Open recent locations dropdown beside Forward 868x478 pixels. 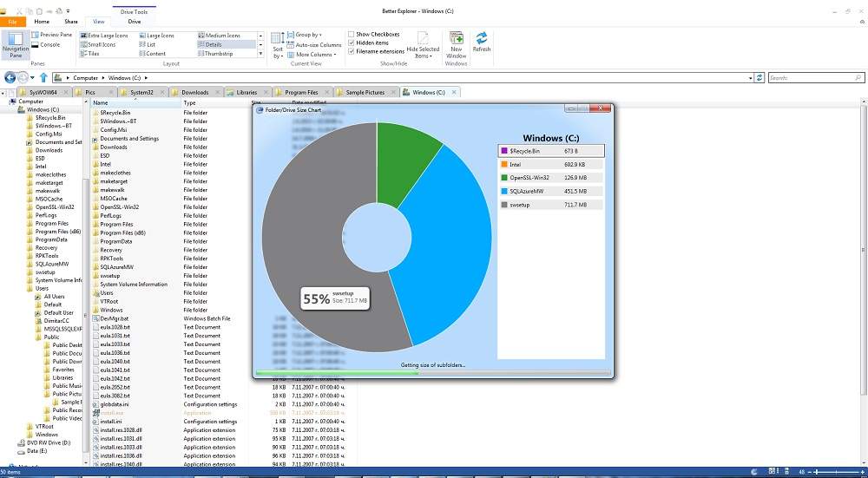tap(32, 78)
